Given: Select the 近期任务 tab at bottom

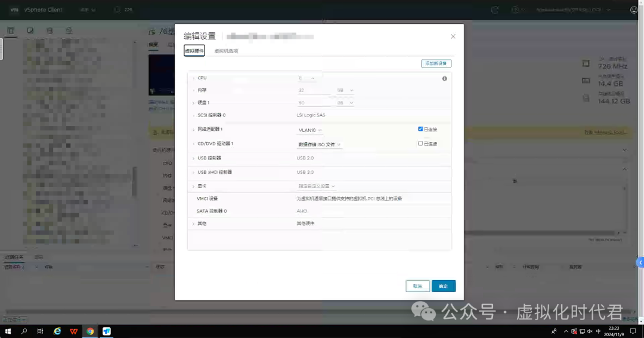Looking at the screenshot, I should pyautogui.click(x=14, y=257).
